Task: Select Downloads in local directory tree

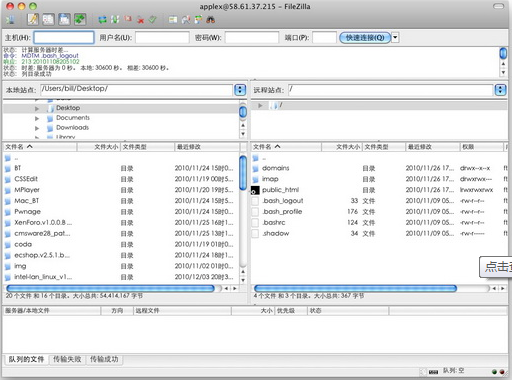Action: [72, 127]
